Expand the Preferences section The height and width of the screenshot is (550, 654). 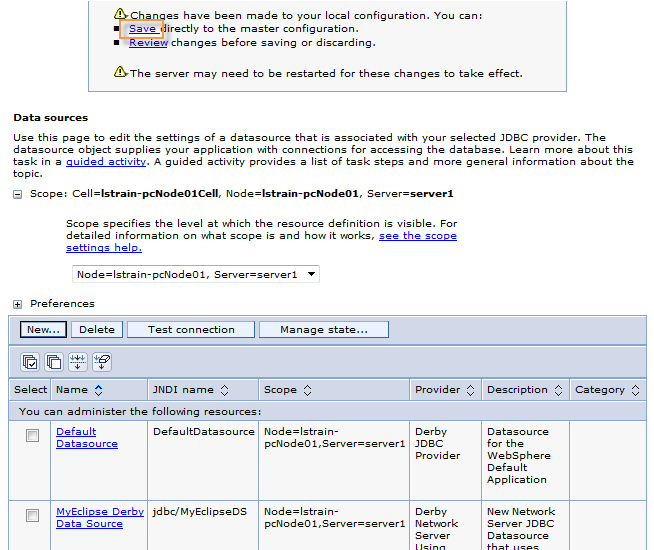[18, 304]
